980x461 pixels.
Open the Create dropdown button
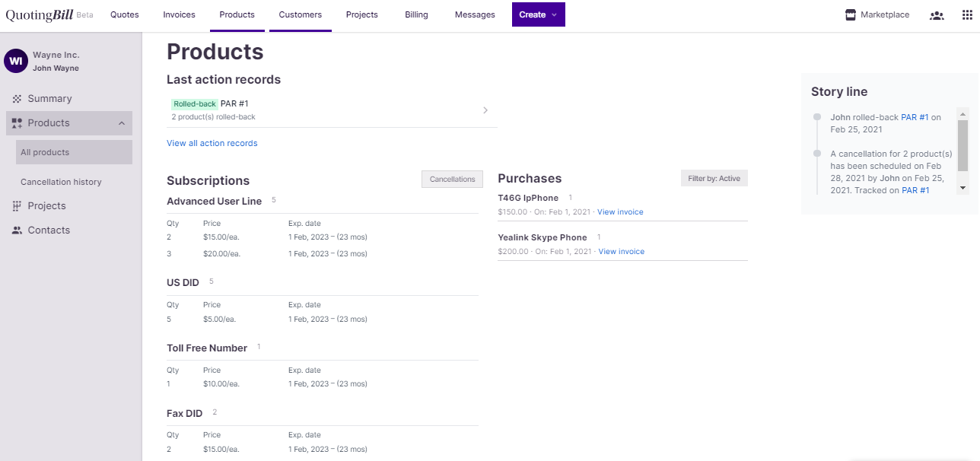pyautogui.click(x=538, y=14)
